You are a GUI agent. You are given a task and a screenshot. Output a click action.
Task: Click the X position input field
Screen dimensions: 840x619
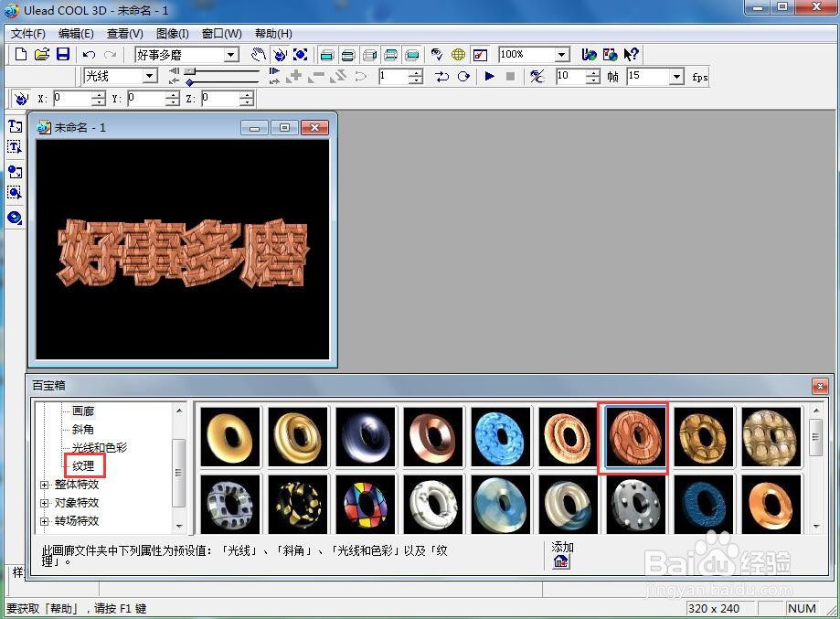[x=72, y=98]
